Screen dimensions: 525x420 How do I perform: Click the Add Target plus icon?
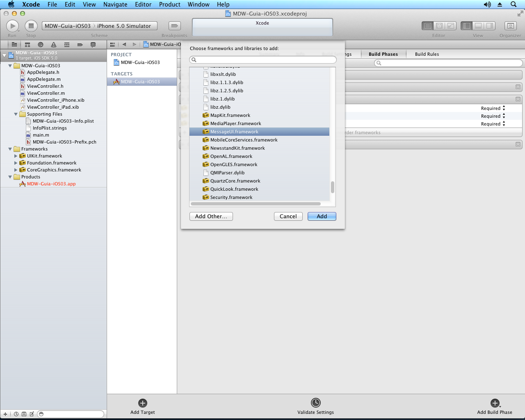point(143,403)
